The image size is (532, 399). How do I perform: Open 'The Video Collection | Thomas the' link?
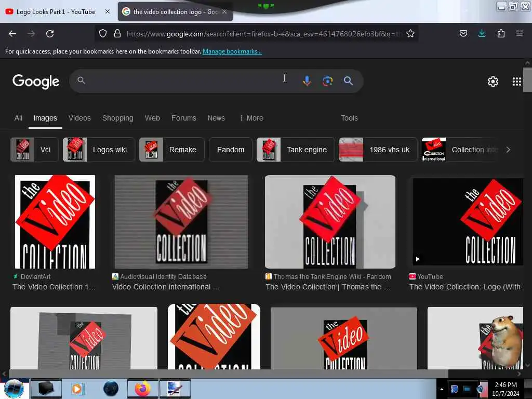click(328, 287)
